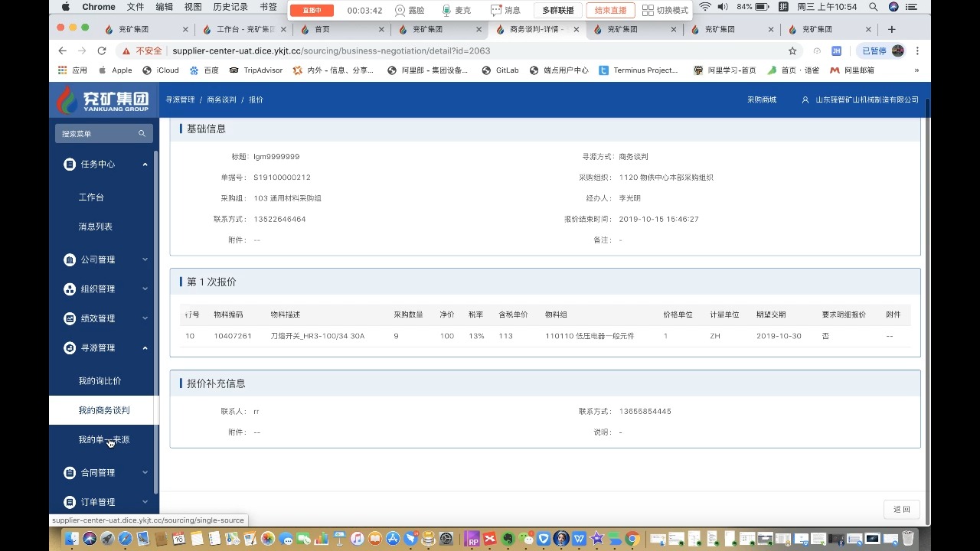The image size is (980, 551).
Task: Select the 订单管理 icon at sidebar bottom
Action: click(x=69, y=501)
